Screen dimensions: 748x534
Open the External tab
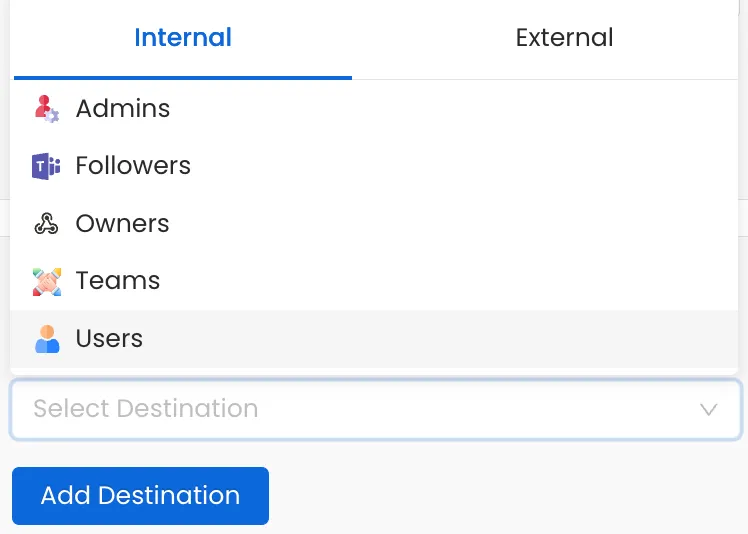point(564,38)
